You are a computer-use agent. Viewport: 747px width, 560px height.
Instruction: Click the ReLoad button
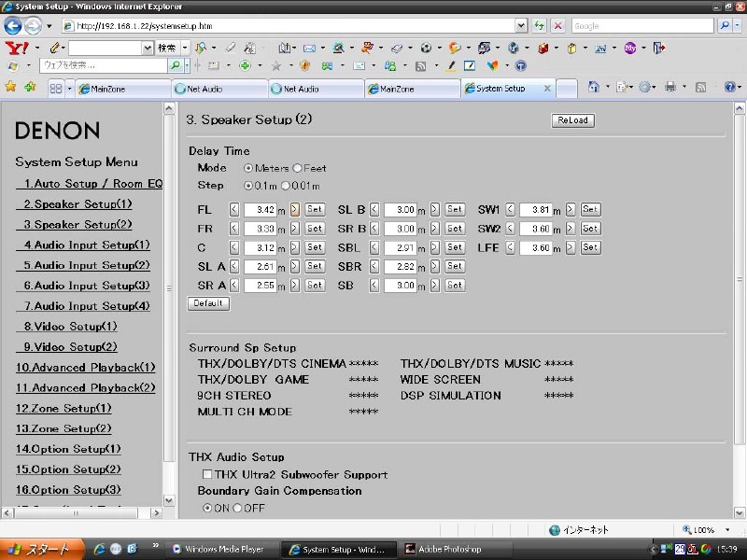point(572,120)
